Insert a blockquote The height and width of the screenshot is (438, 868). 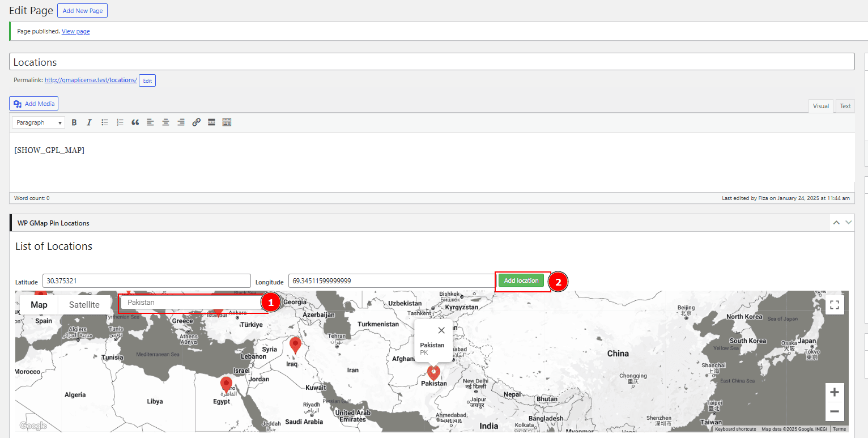pos(135,122)
